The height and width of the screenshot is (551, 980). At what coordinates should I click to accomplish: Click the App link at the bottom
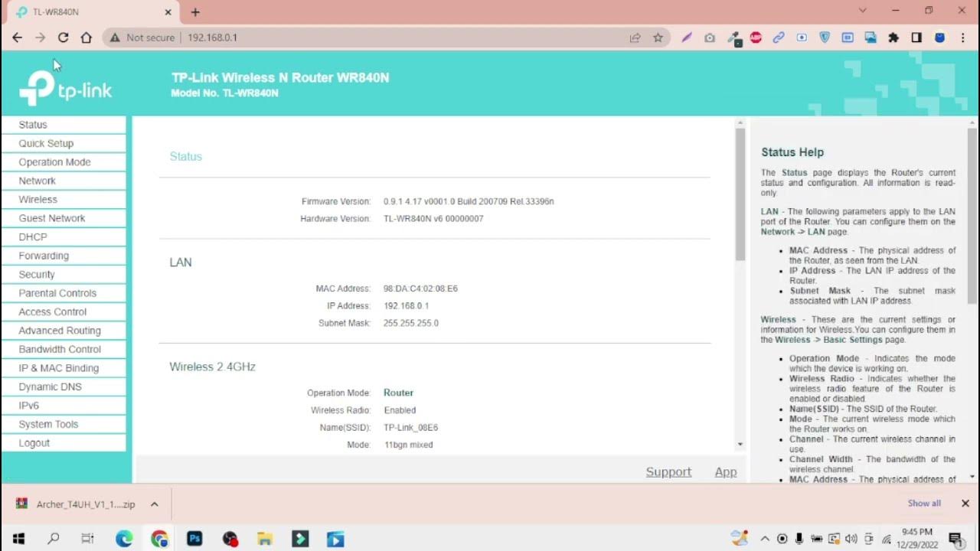point(726,472)
